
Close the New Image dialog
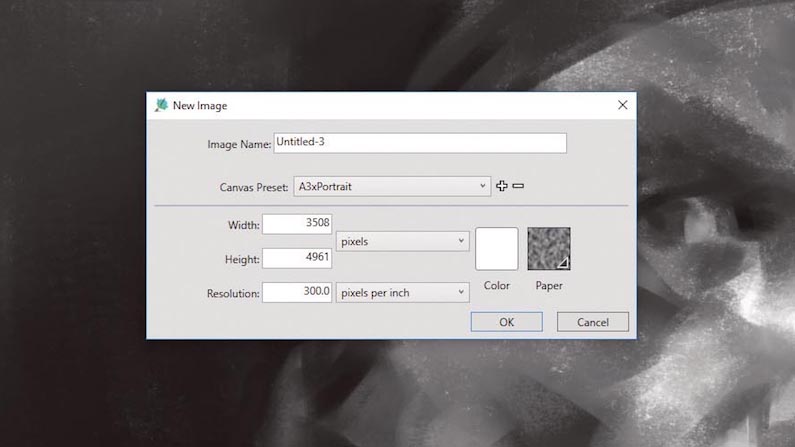point(623,105)
